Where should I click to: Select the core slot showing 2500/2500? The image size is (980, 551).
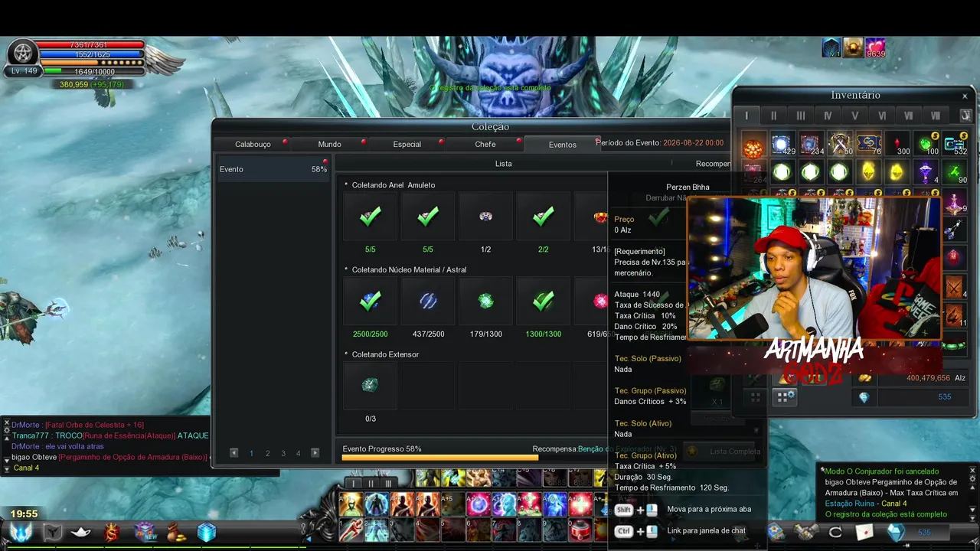tap(370, 302)
